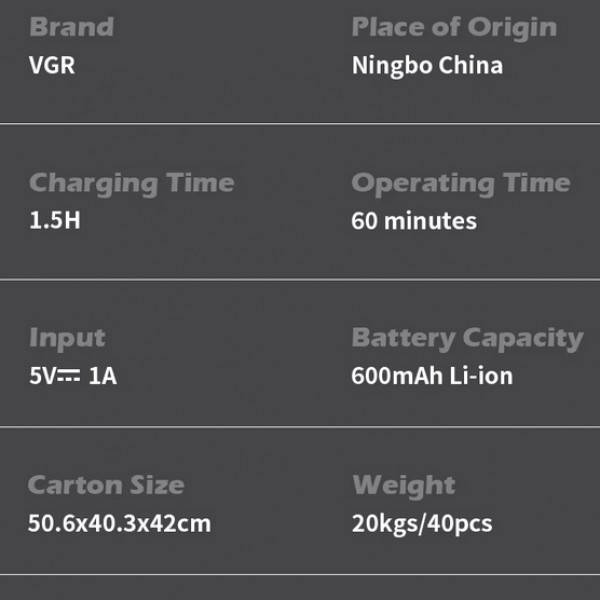
Task: Select the 60 minutes value
Action: (x=414, y=221)
